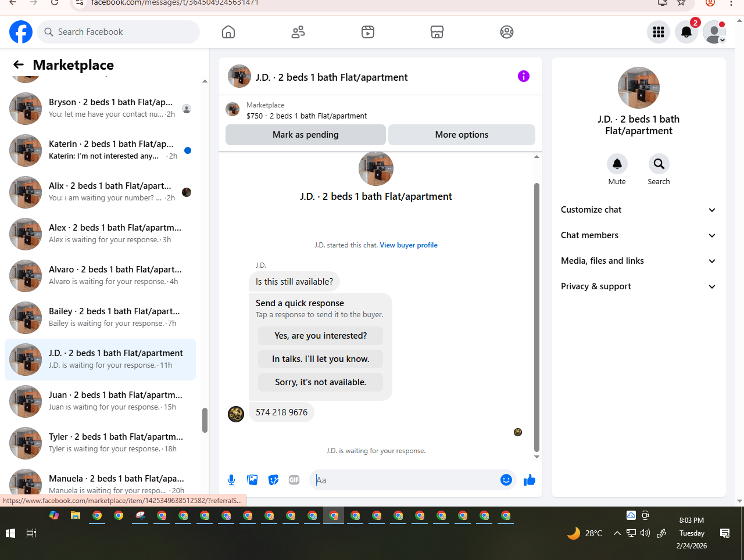This screenshot has height=560, width=744.
Task: Expand Media, files and links section
Action: click(638, 261)
